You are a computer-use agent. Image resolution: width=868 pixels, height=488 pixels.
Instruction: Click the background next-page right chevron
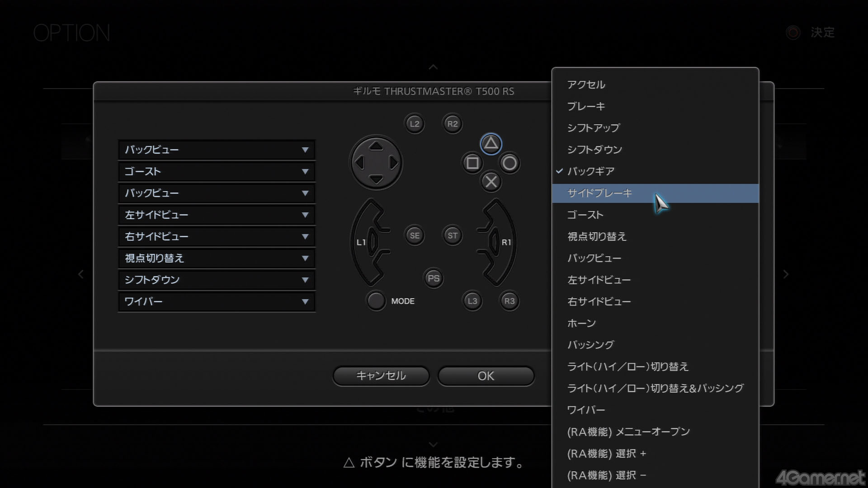click(786, 274)
